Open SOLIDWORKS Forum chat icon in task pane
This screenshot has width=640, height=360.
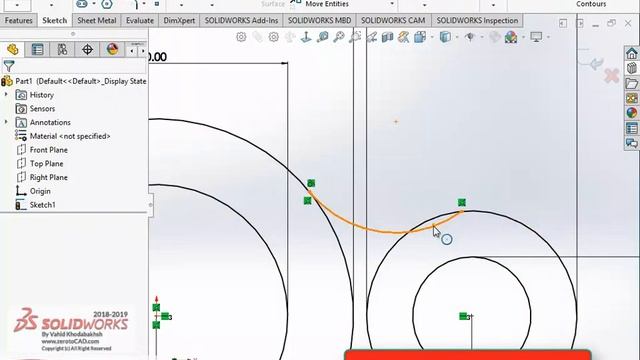(632, 143)
